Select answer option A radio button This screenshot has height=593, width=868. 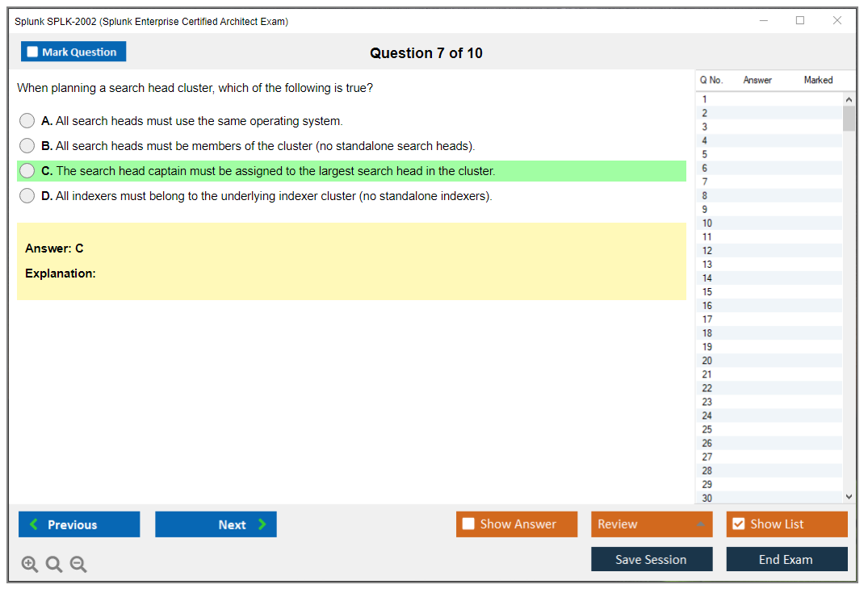pyautogui.click(x=27, y=121)
